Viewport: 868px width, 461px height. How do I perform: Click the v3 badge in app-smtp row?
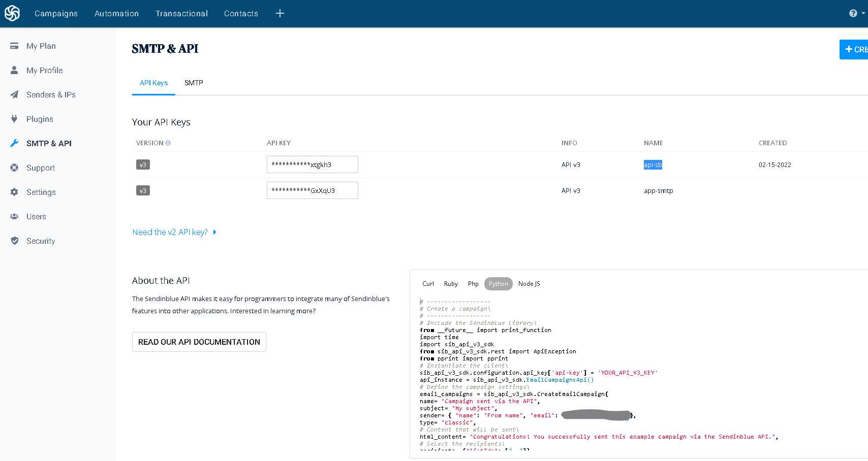[143, 190]
